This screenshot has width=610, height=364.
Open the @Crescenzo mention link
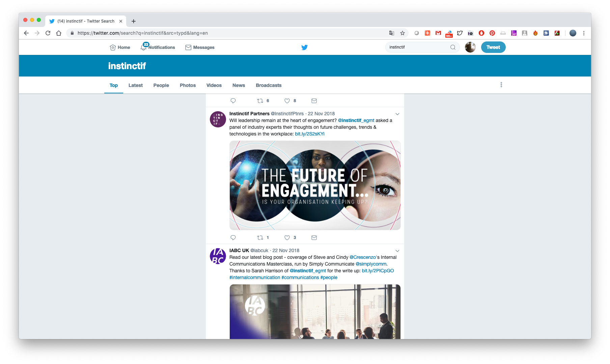[x=363, y=257]
